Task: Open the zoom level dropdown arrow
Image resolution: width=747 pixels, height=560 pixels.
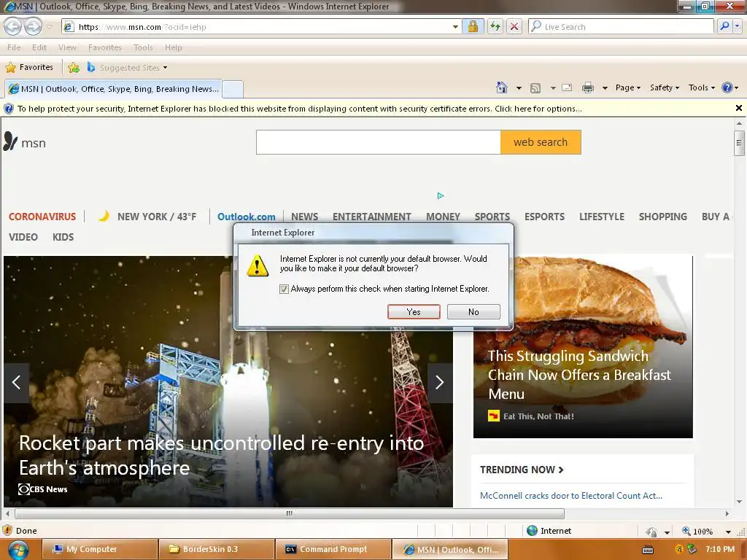Action: pos(729,532)
